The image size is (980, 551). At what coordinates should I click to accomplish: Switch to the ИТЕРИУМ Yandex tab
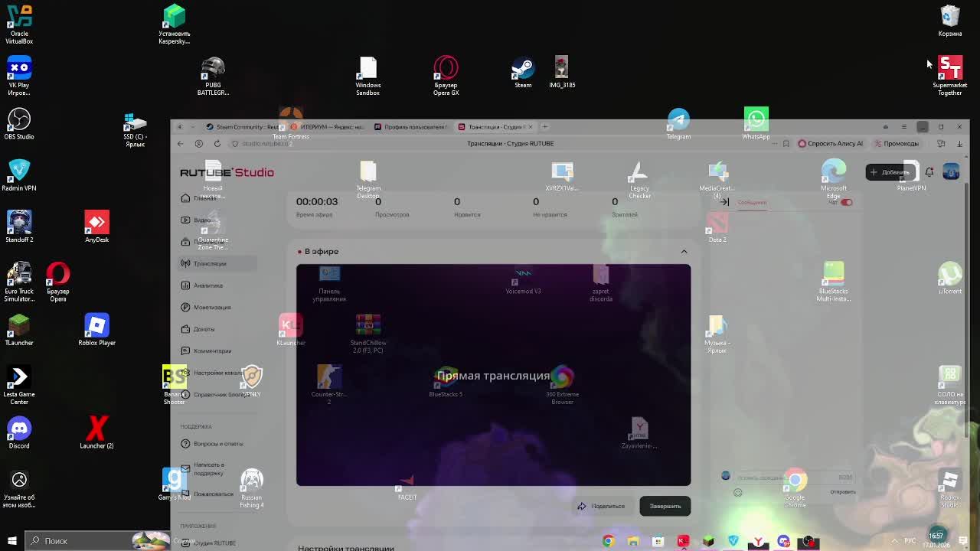(329, 127)
